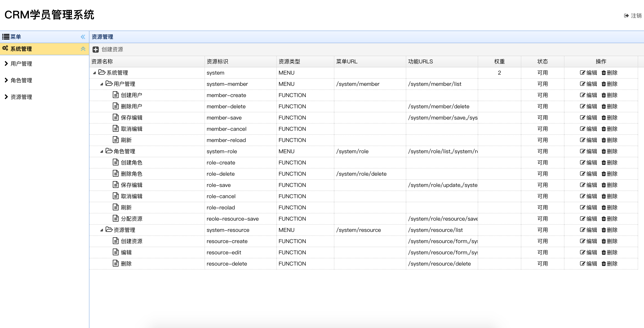Click edit pencil icon for role-delete
Image resolution: width=644 pixels, height=328 pixels.
[582, 174]
